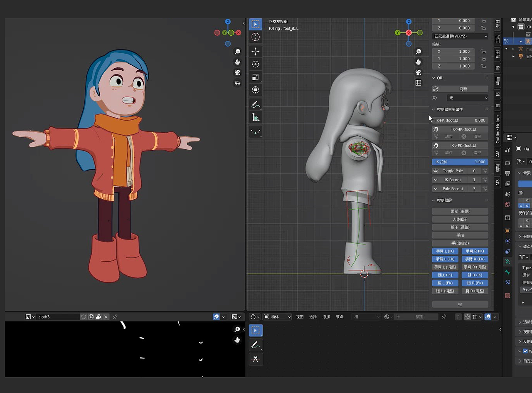Click the IK->FK (foot.L) button
The height and width of the screenshot is (393, 532).
click(x=460, y=146)
